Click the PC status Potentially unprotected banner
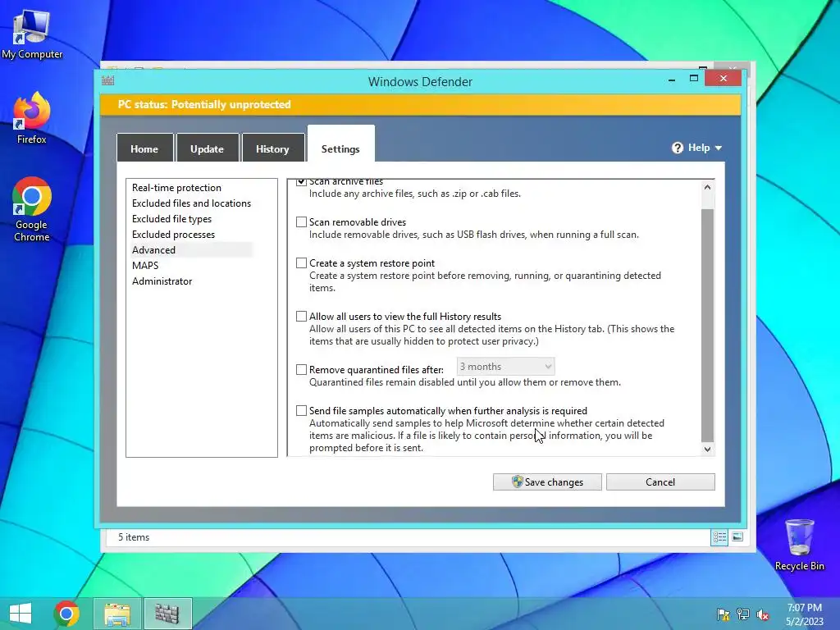This screenshot has height=630, width=840. [x=420, y=104]
